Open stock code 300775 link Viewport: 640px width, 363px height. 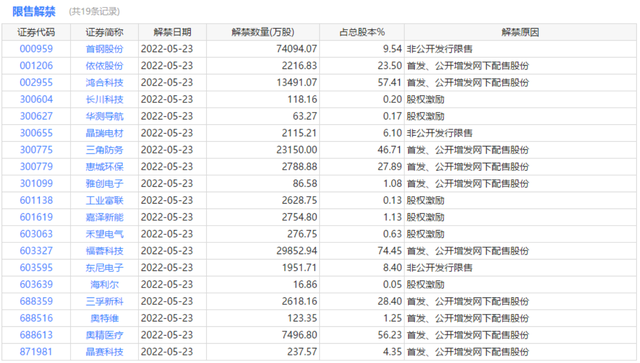(36, 150)
